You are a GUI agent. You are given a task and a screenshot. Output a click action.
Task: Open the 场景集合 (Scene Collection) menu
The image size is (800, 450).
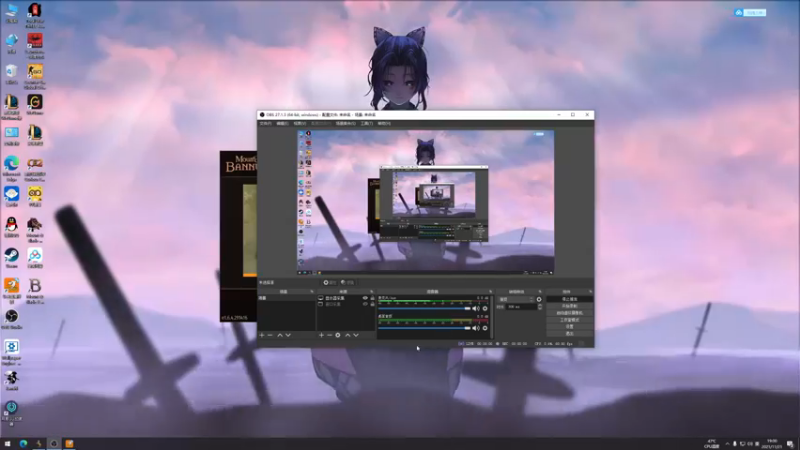pyautogui.click(x=345, y=123)
